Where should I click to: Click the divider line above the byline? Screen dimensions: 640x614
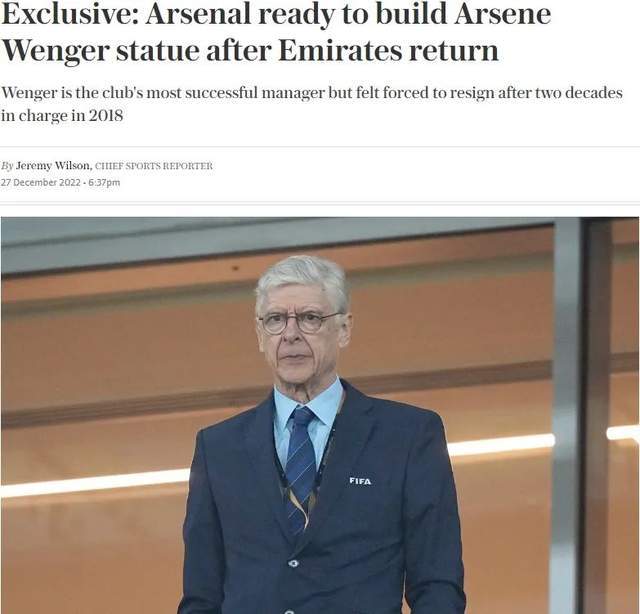320,147
